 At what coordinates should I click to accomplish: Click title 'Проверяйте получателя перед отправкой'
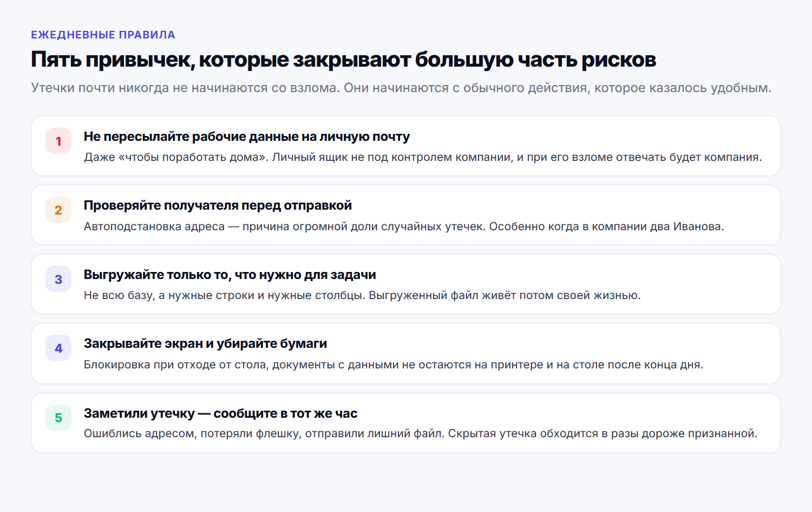(x=218, y=205)
